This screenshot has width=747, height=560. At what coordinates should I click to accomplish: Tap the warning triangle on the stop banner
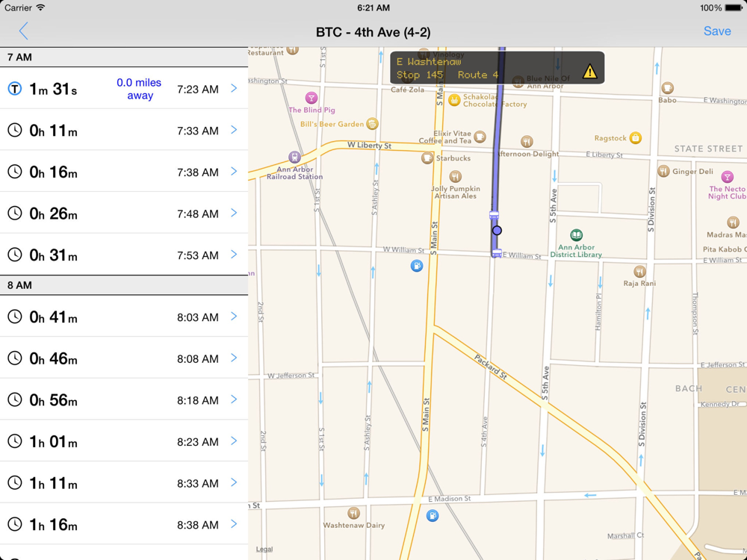click(x=590, y=72)
